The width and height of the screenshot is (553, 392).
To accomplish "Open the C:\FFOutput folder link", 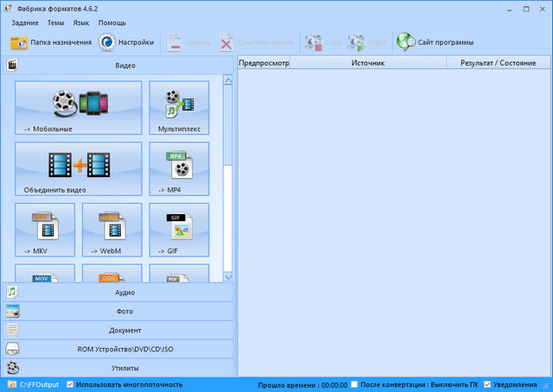I will tap(39, 384).
